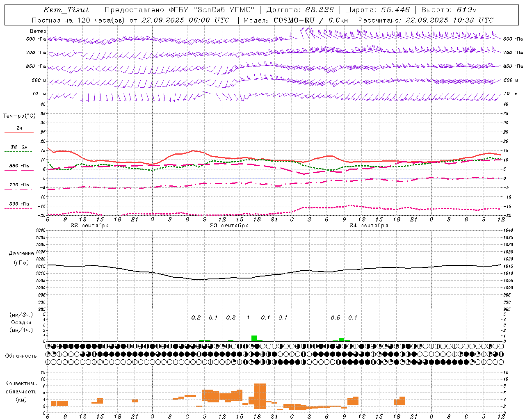The height and width of the screenshot is (420, 525).
Task: Click the 'Осадки' precipitation label
Action: click(21, 322)
